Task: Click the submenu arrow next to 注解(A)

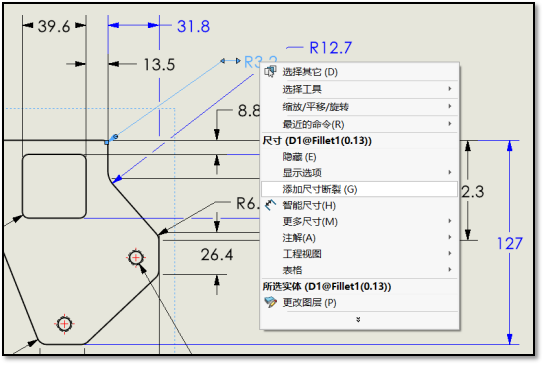Action: pyautogui.click(x=450, y=237)
